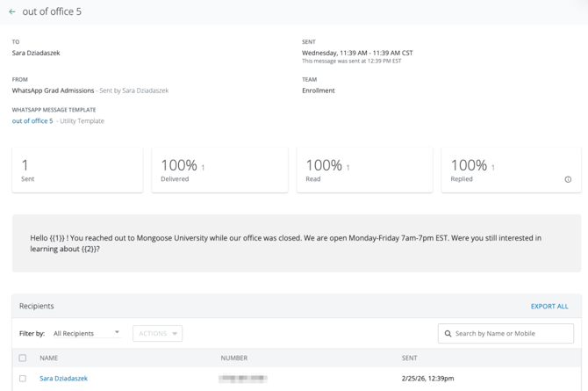Click the back arrow icon
The width and height of the screenshot is (588, 391).
12,12
